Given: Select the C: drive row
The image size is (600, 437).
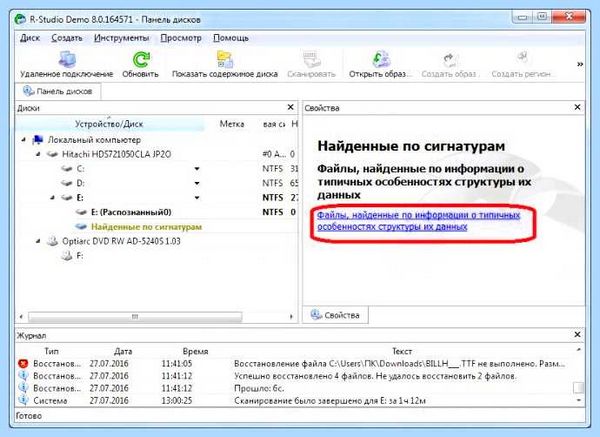Looking at the screenshot, I should coord(157,169).
